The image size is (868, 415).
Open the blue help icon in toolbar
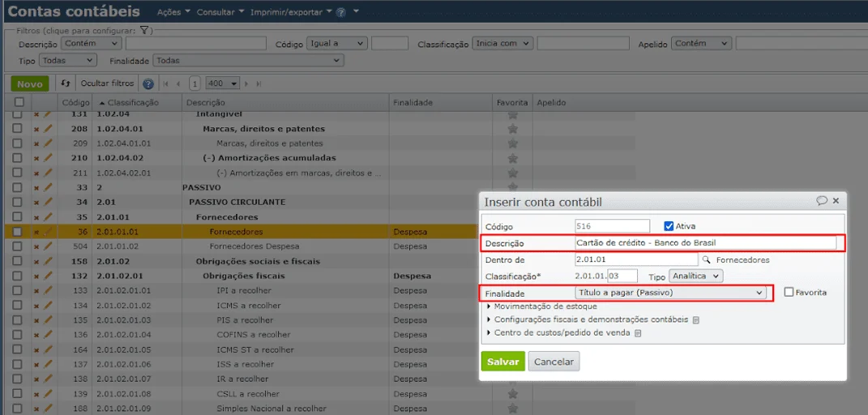click(x=148, y=84)
